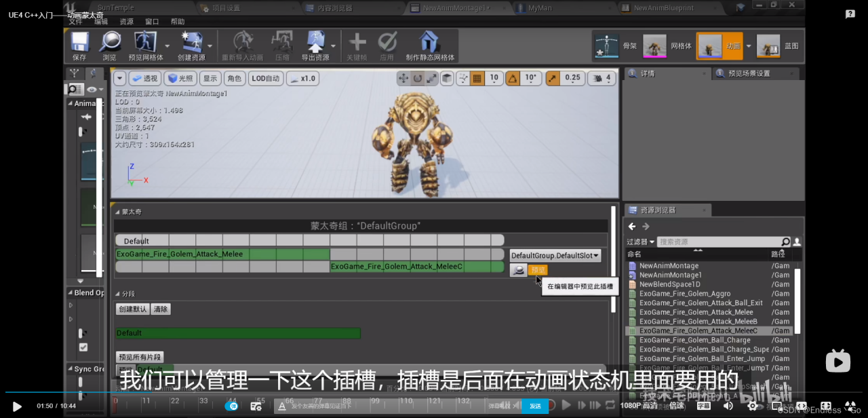Toggle scale snapping arrow icon

click(552, 79)
